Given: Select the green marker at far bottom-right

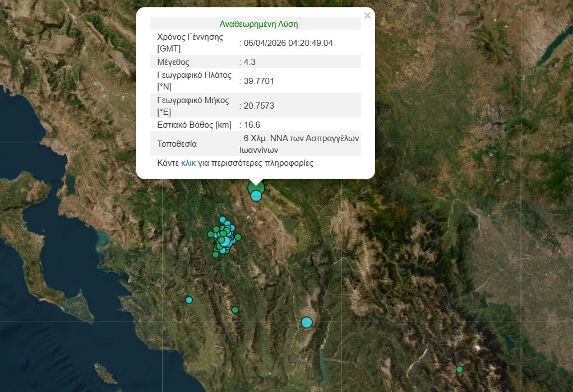Looking at the screenshot, I should point(459,369).
